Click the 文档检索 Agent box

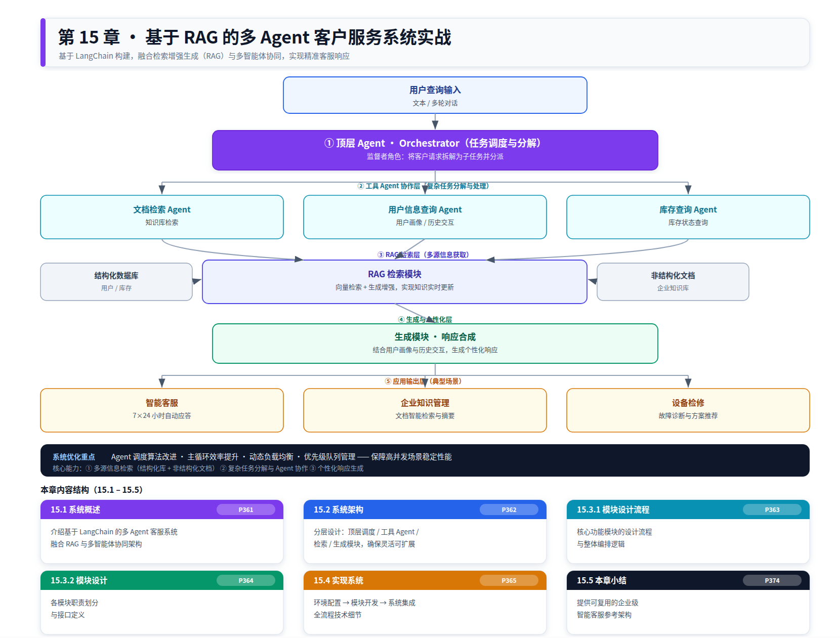click(162, 217)
